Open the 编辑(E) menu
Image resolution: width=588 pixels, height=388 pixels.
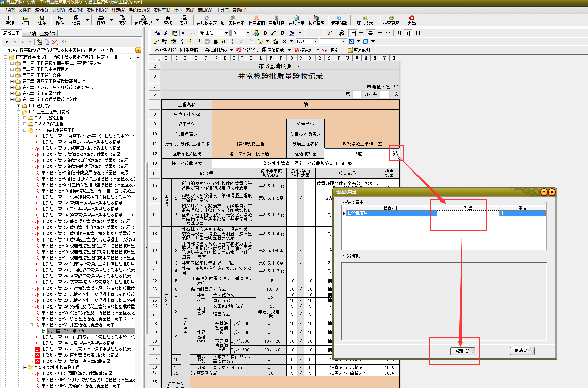coord(41,10)
